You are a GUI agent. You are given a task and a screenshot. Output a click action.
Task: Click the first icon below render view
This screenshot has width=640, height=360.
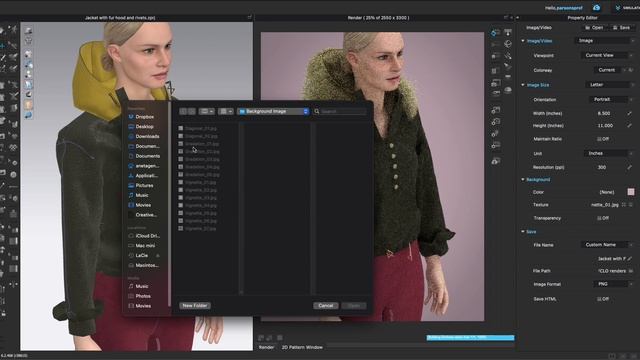coord(261,338)
